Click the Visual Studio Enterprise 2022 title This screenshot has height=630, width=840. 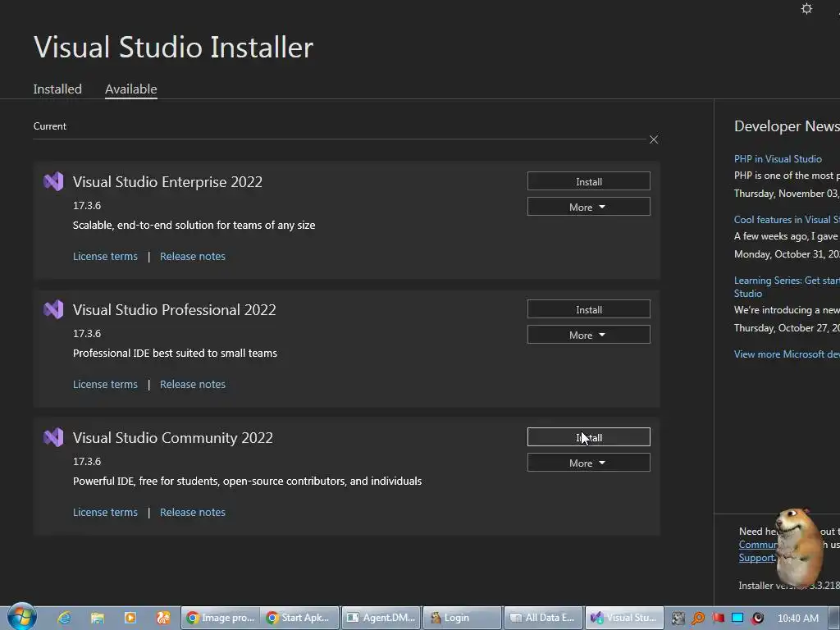pyautogui.click(x=167, y=181)
